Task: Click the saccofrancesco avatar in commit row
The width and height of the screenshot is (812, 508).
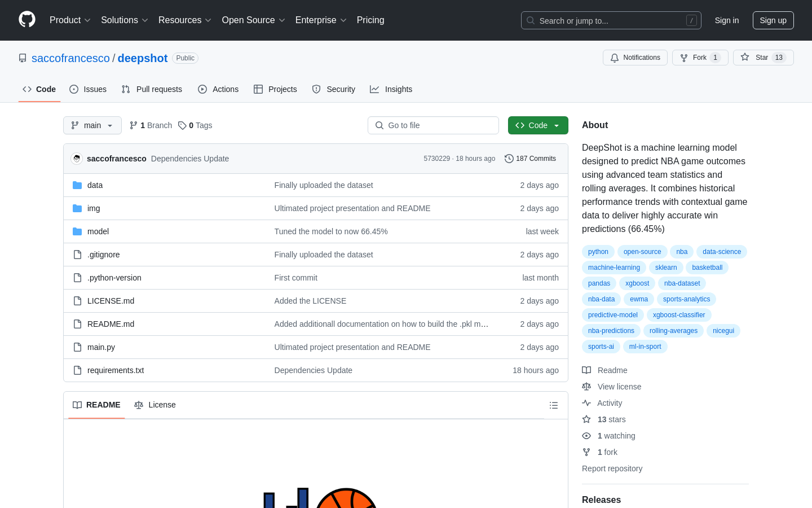Action: pos(77,159)
